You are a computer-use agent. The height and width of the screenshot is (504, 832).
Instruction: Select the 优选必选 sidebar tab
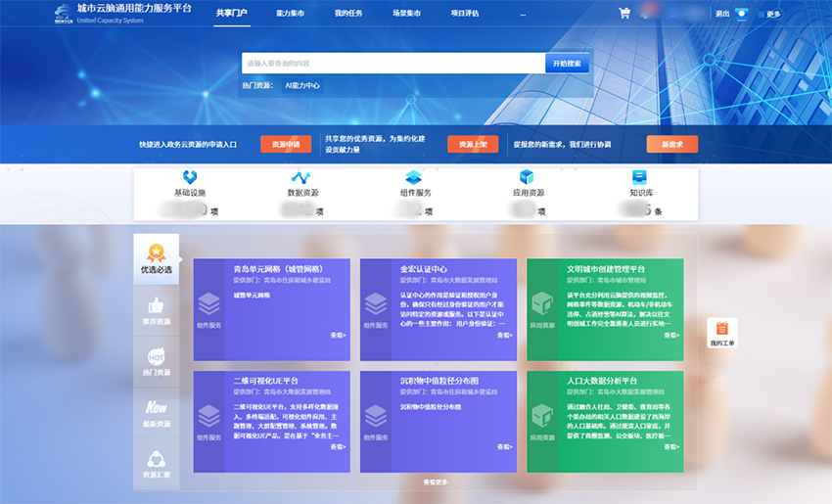click(x=156, y=259)
